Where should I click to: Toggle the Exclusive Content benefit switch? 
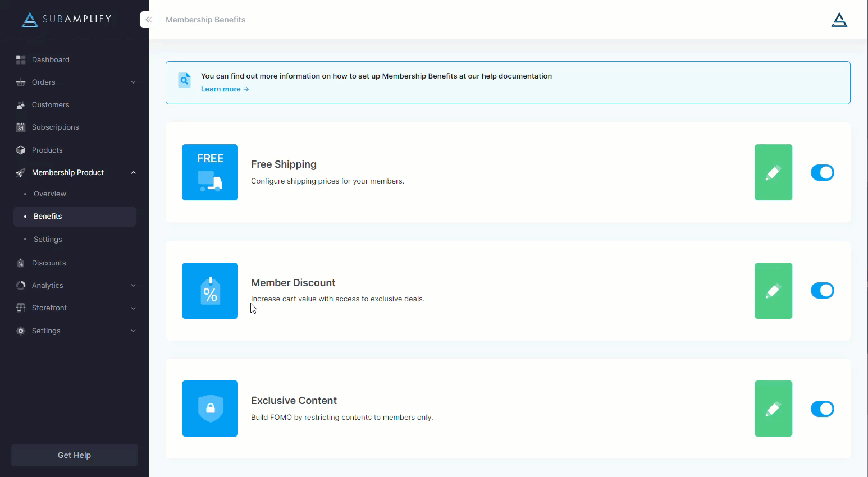click(823, 409)
